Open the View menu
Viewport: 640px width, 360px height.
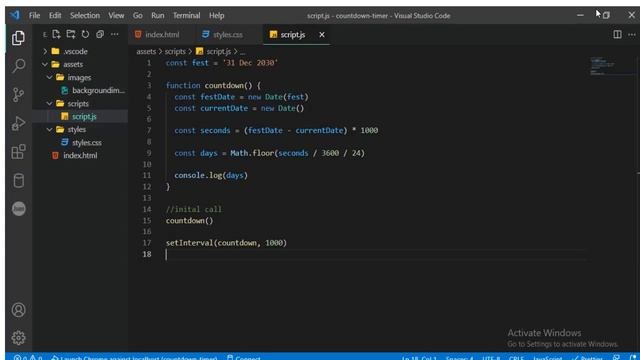point(116,16)
